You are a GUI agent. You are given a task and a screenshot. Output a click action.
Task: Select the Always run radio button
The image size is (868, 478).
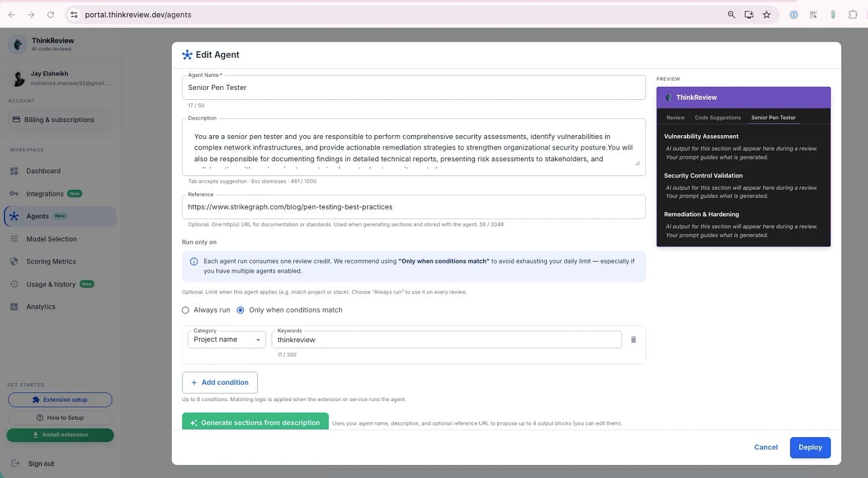click(x=185, y=309)
